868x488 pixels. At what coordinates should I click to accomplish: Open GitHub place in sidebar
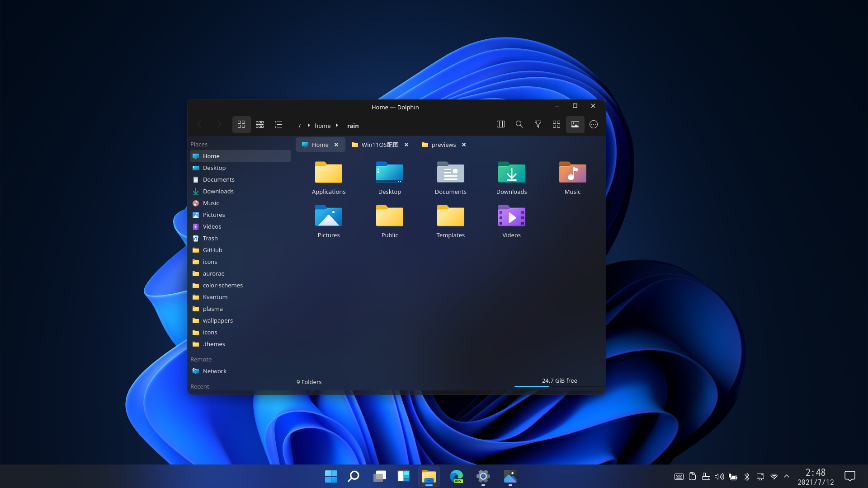click(241, 250)
